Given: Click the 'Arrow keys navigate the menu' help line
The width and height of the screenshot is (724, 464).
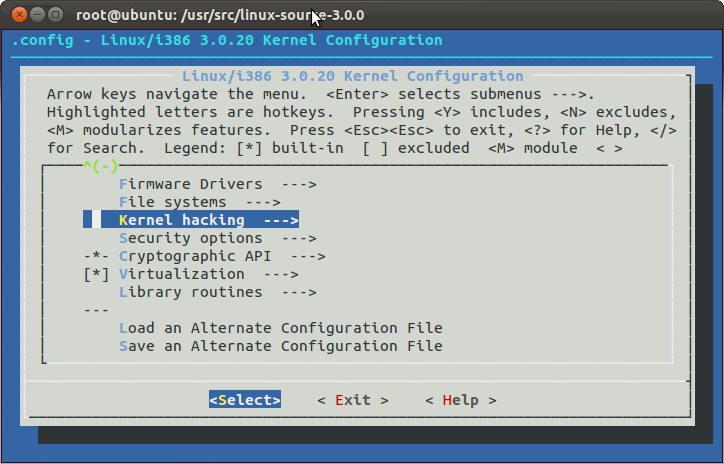Looking at the screenshot, I should tap(321, 94).
